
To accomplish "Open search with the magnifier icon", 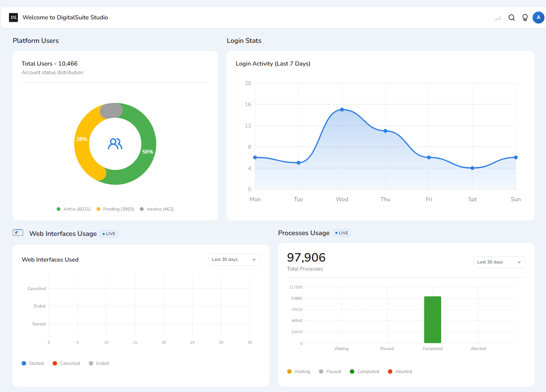I will click(x=512, y=18).
